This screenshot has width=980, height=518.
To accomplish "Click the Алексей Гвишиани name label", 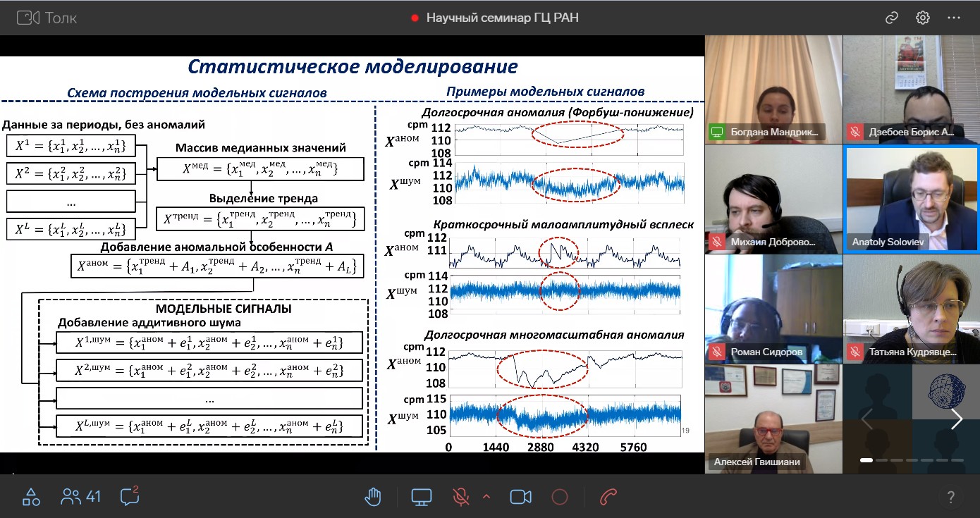I will tap(759, 462).
